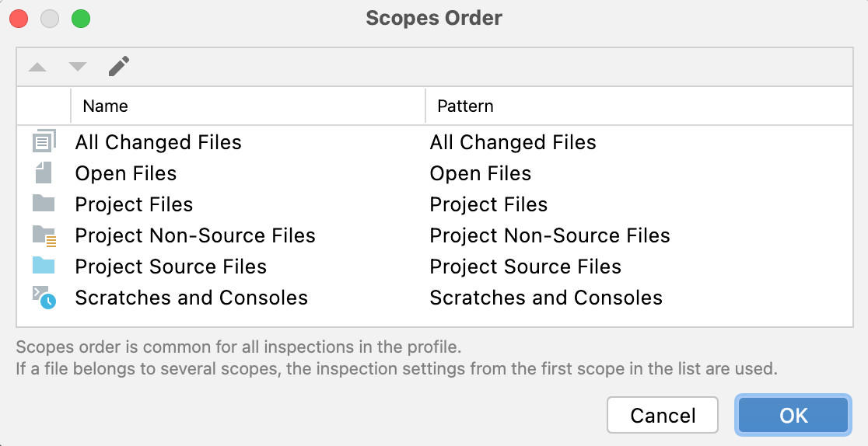Click the Pattern column header
This screenshot has width=868, height=446.
465,106
